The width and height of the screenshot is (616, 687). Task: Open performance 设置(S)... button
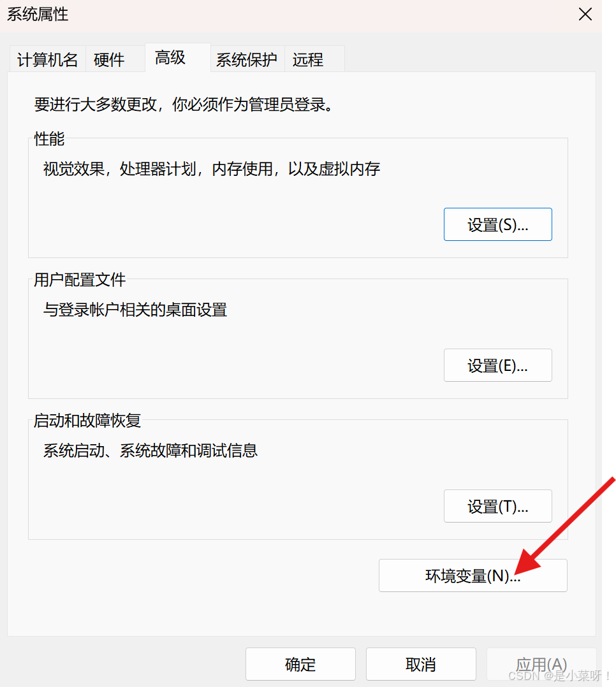[x=497, y=224]
